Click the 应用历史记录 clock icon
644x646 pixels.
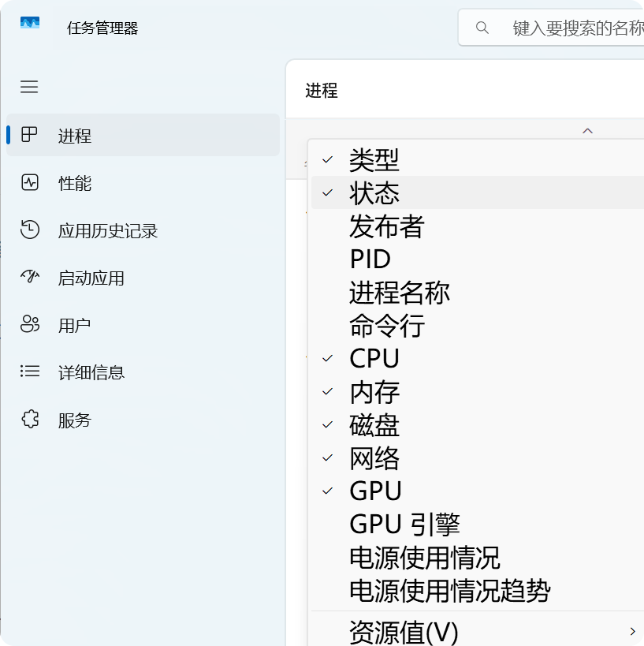30,230
